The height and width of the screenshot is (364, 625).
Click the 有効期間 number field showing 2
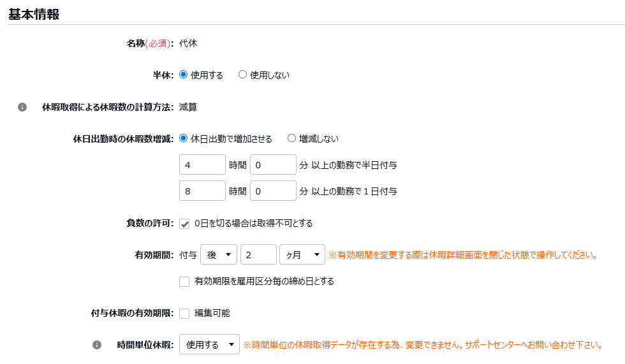pyautogui.click(x=258, y=255)
